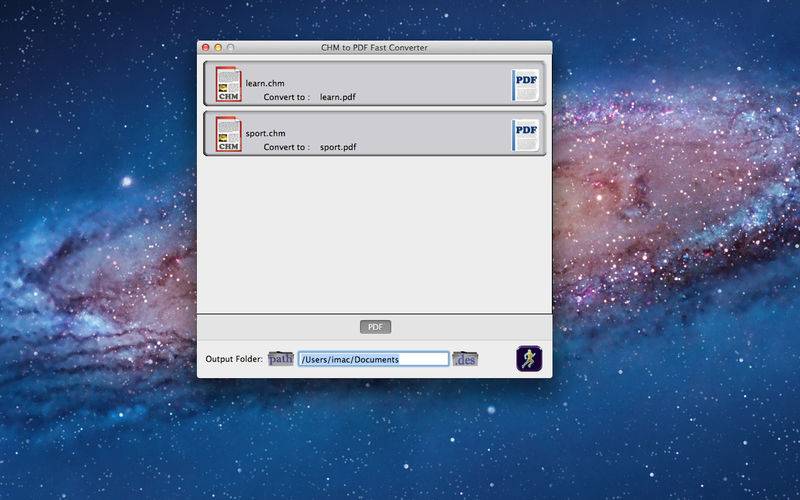Click the learn.pdf output name
This screenshot has width=800, height=500.
338,97
